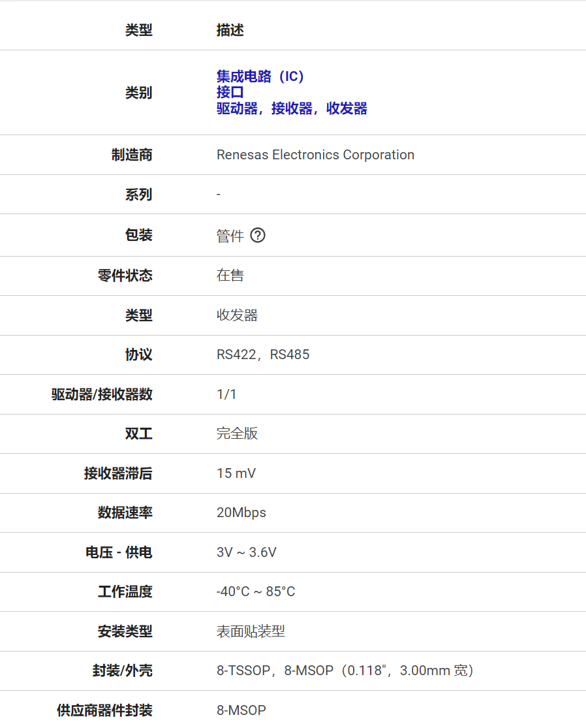Click the help icon beside 管件

click(258, 236)
